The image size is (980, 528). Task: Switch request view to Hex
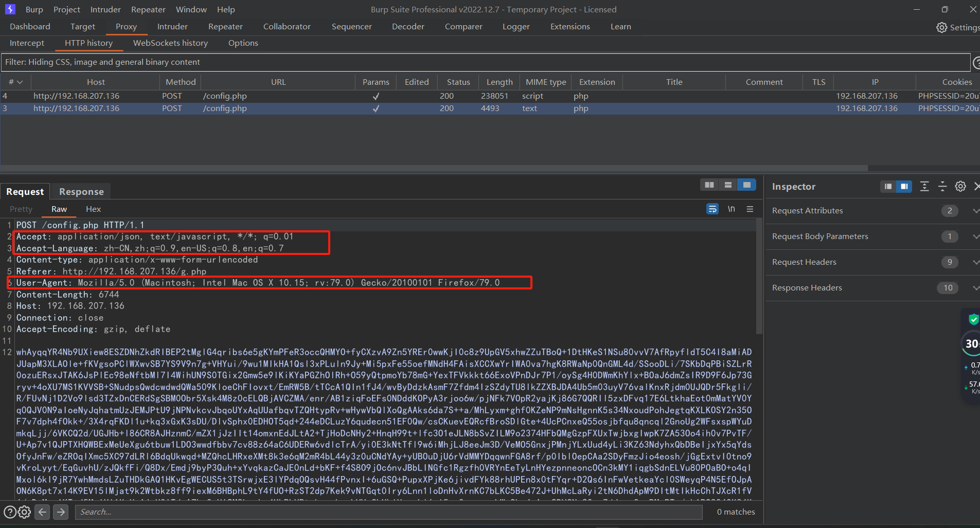point(93,209)
